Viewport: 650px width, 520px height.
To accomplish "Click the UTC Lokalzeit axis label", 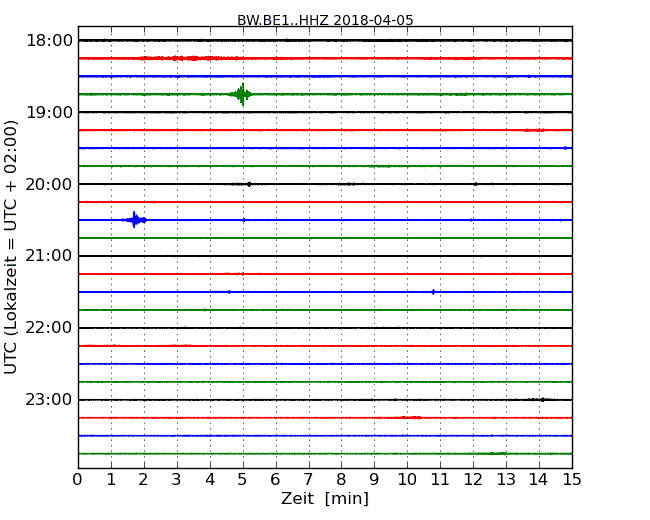I will click(x=11, y=247).
